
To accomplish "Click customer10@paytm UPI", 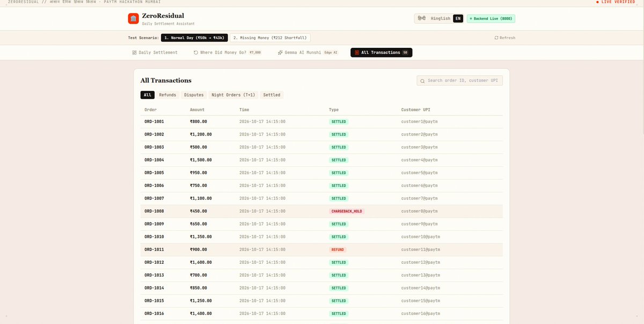I will pos(421,237).
